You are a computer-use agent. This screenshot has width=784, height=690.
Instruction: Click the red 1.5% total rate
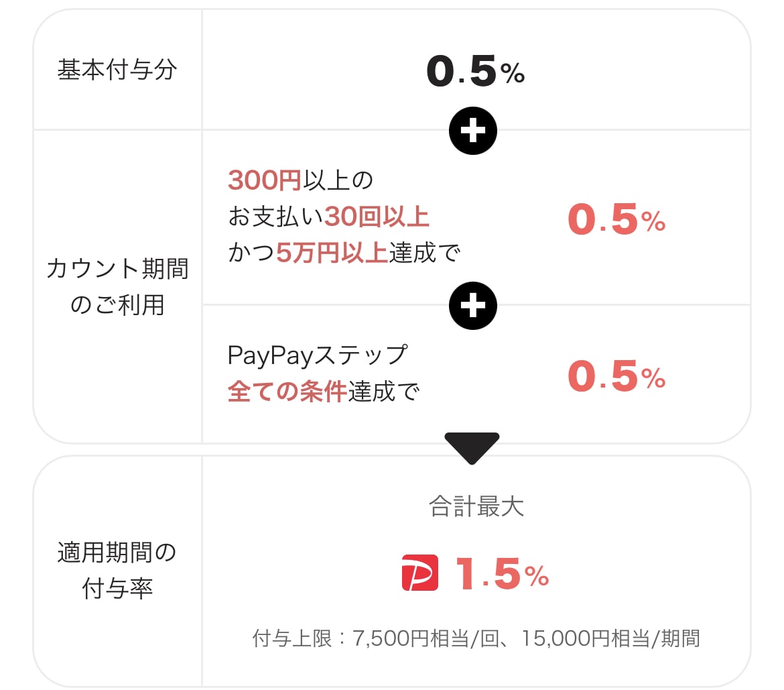(x=503, y=574)
